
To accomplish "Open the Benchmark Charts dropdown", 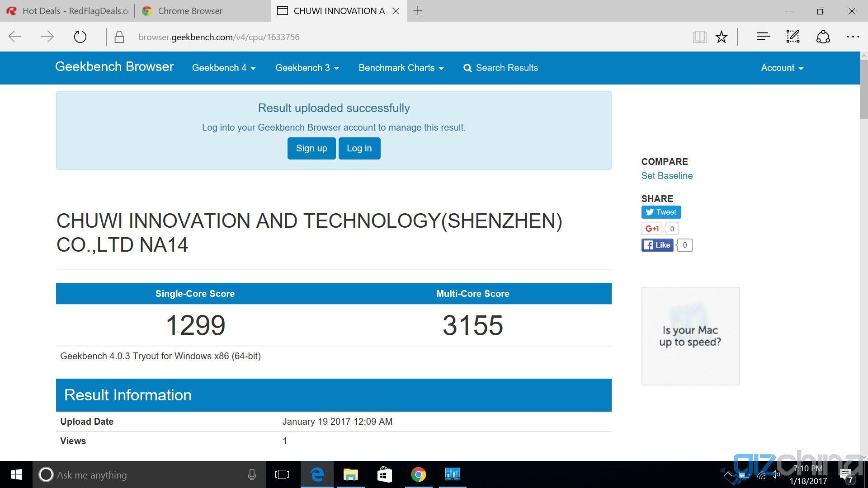I will pos(401,68).
